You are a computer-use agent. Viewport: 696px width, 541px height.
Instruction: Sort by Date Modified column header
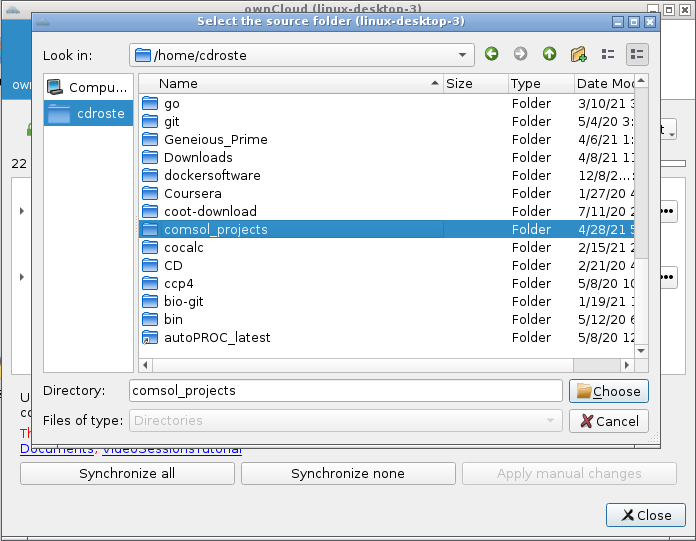tap(604, 83)
